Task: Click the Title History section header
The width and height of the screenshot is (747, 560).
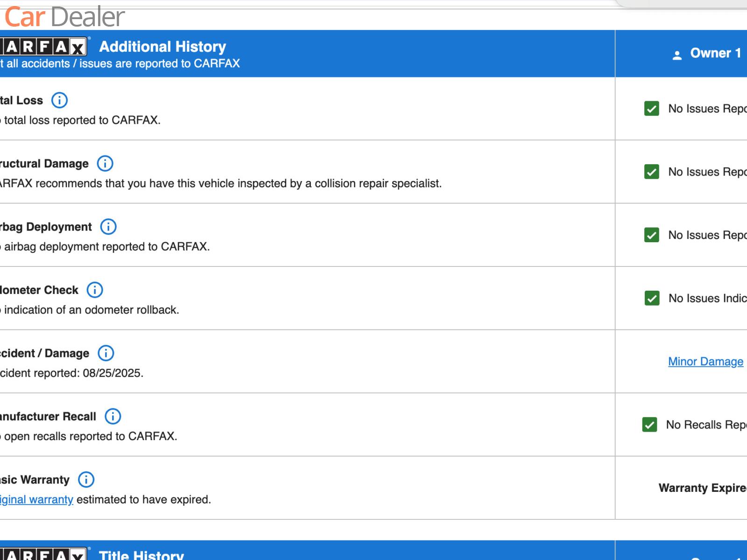Action: tap(141, 555)
